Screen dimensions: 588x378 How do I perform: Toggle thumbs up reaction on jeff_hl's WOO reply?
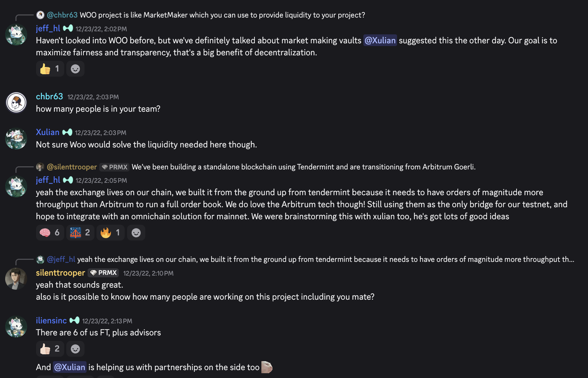[x=50, y=69]
